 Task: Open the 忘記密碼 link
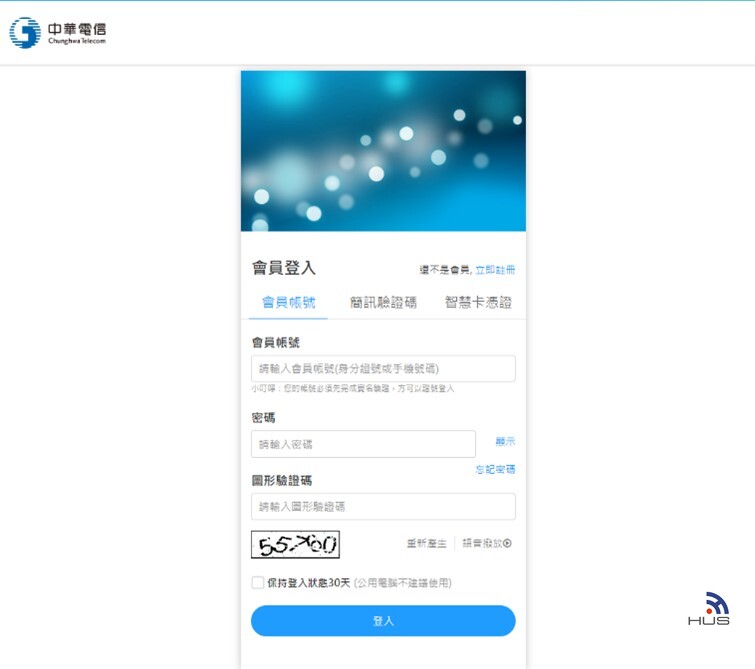coord(495,469)
